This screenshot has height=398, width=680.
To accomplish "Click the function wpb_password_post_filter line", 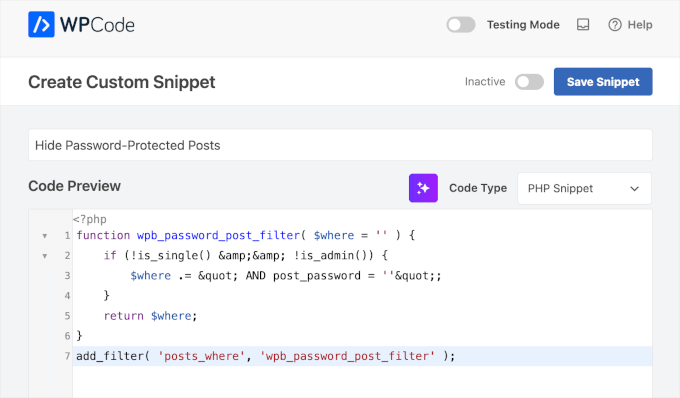I will (x=245, y=235).
